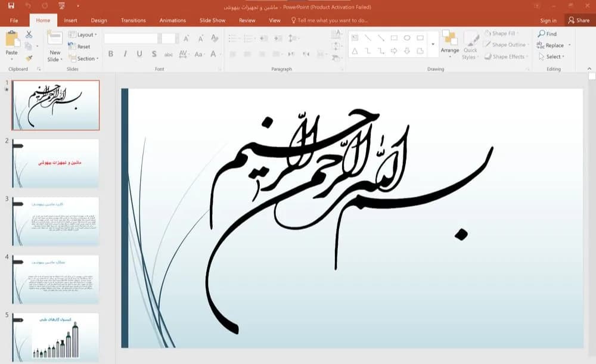Select slide 5 thumbnail with gas cylinders
This screenshot has width=596, height=364.
pyautogui.click(x=55, y=337)
